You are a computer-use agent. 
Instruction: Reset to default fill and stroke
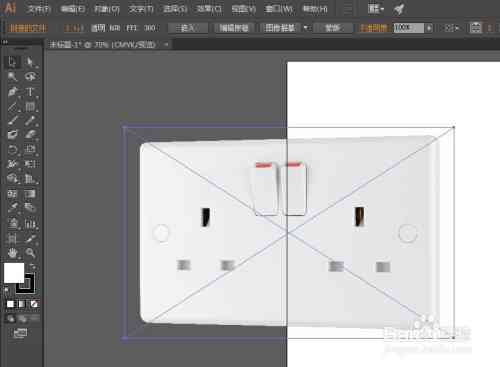6,291
